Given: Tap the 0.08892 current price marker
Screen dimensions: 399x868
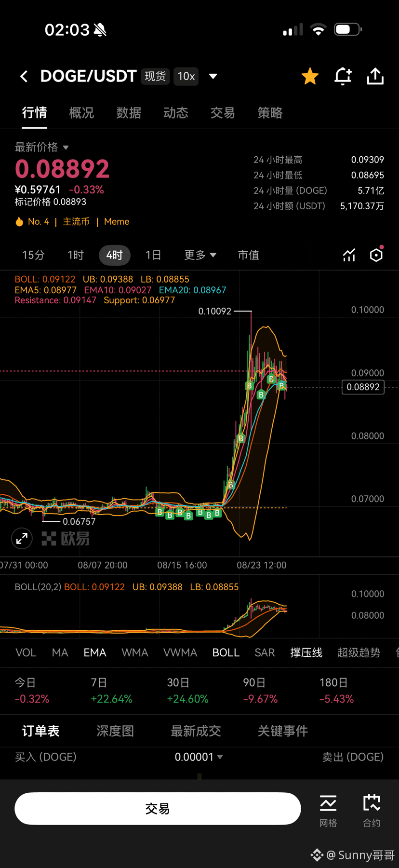Looking at the screenshot, I should [x=363, y=387].
